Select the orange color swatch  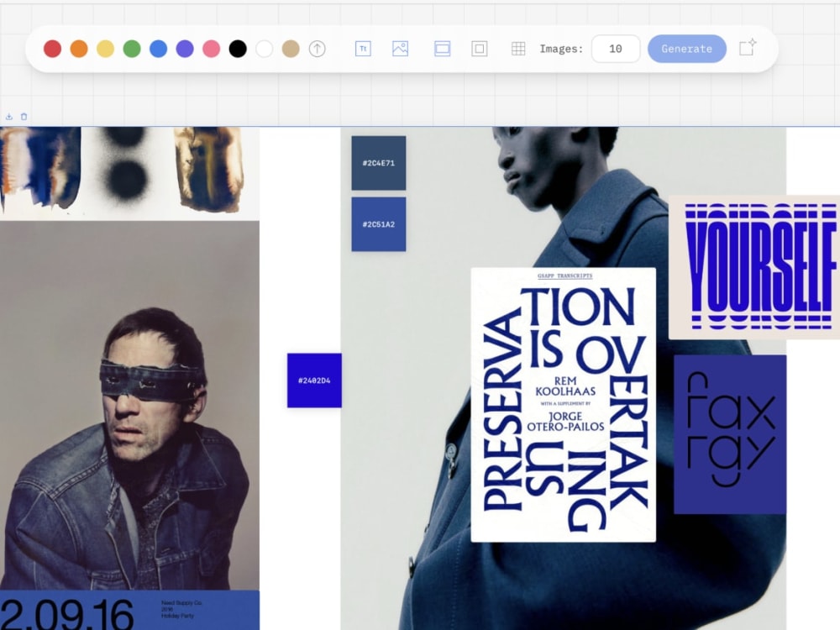tap(79, 49)
